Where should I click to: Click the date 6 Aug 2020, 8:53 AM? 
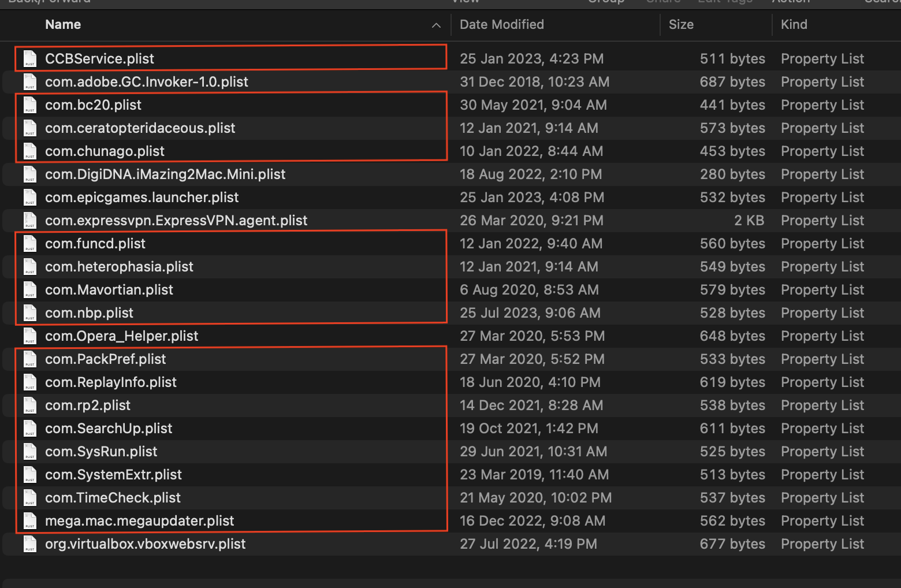529,289
